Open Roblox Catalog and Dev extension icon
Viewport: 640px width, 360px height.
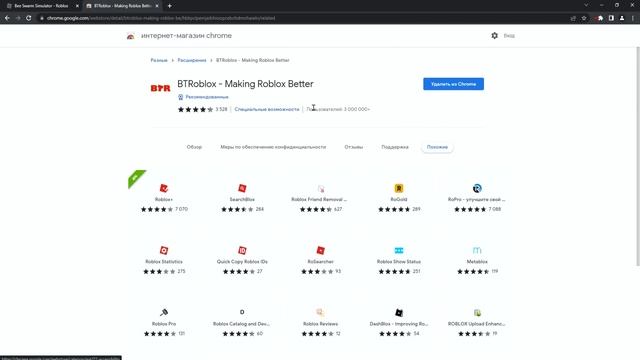pyautogui.click(x=242, y=312)
